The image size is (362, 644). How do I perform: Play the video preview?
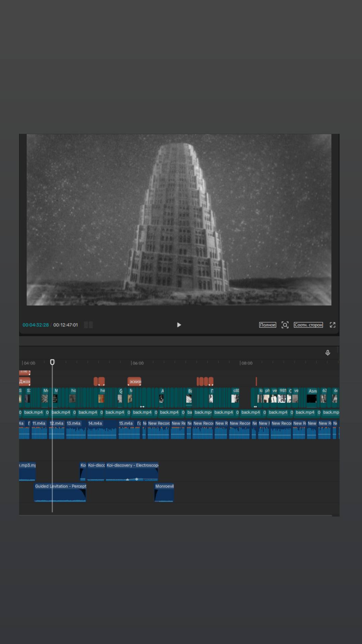pos(179,325)
